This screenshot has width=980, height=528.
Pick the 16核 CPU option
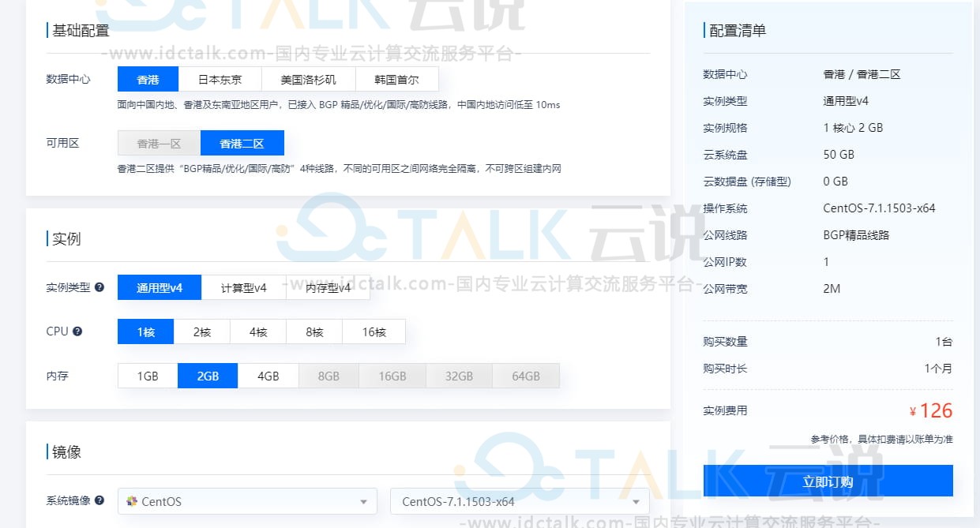tap(374, 331)
